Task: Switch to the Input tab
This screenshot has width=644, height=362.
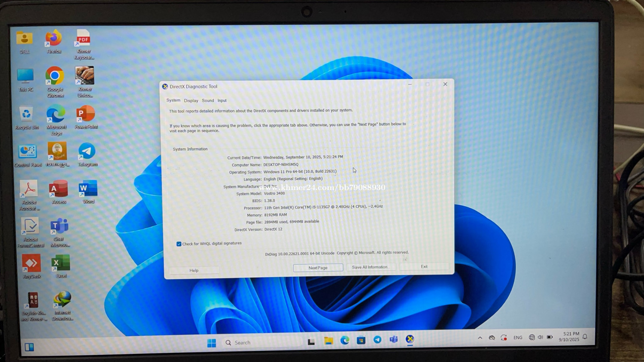Action: (222, 101)
